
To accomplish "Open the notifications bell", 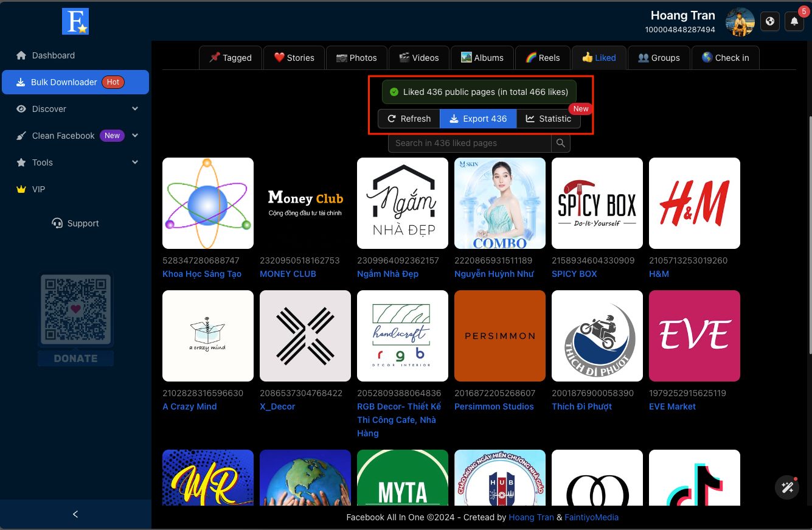I will tap(794, 21).
